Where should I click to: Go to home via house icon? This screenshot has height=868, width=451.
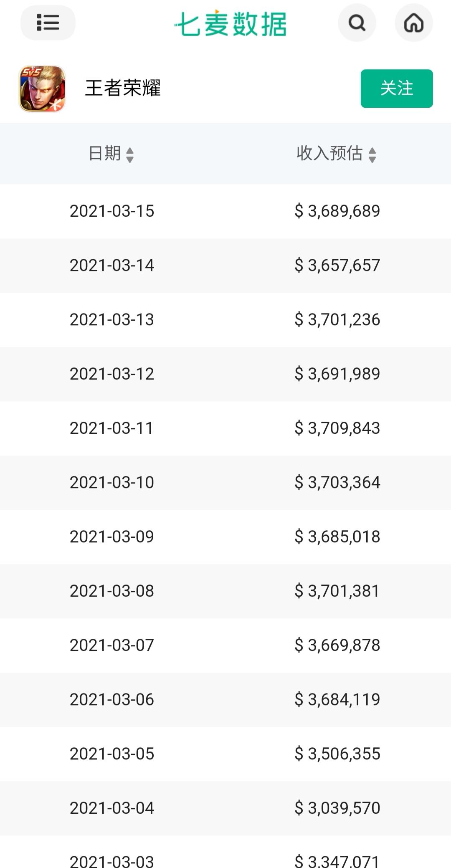point(413,23)
